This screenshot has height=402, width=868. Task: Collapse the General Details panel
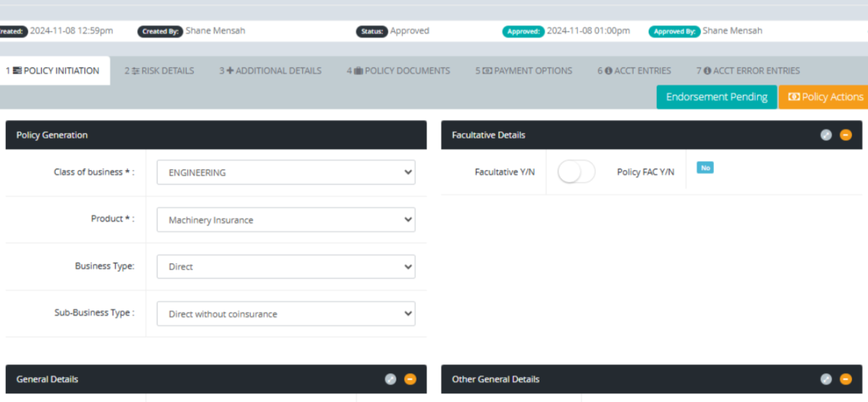[x=410, y=379]
